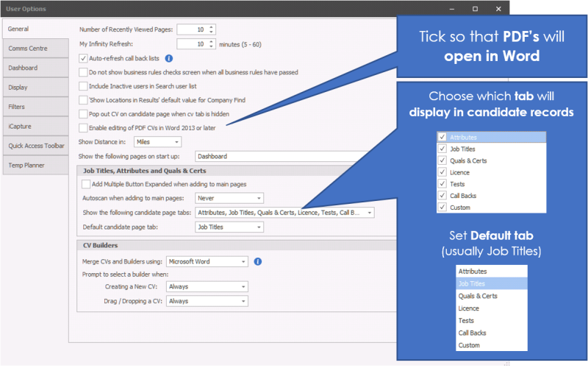Click info icon next to Microsoft Word dropdown

point(258,261)
